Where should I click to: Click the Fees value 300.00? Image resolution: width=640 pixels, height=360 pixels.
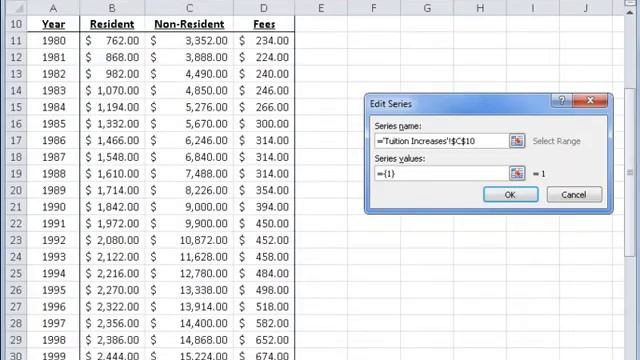[264, 124]
